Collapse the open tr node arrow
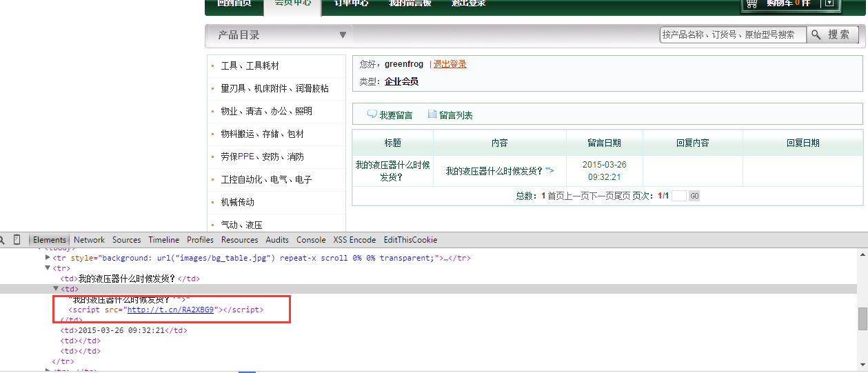Image resolution: width=868 pixels, height=373 pixels. (x=48, y=268)
